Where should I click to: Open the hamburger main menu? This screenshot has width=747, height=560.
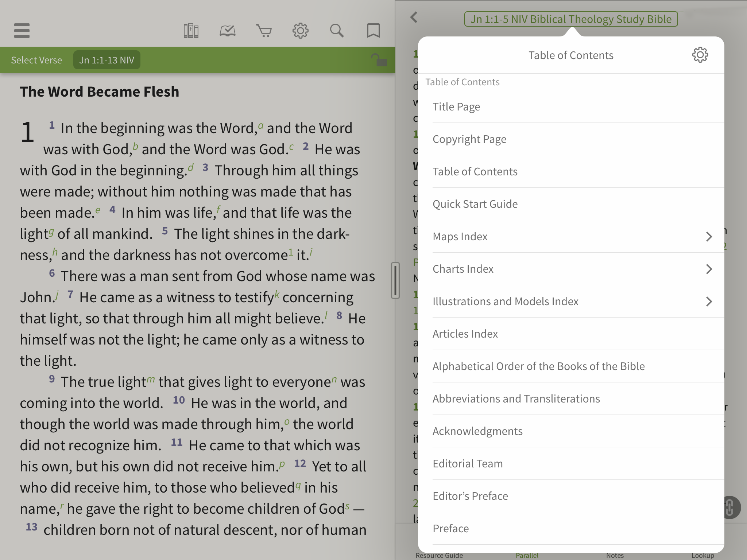(22, 31)
